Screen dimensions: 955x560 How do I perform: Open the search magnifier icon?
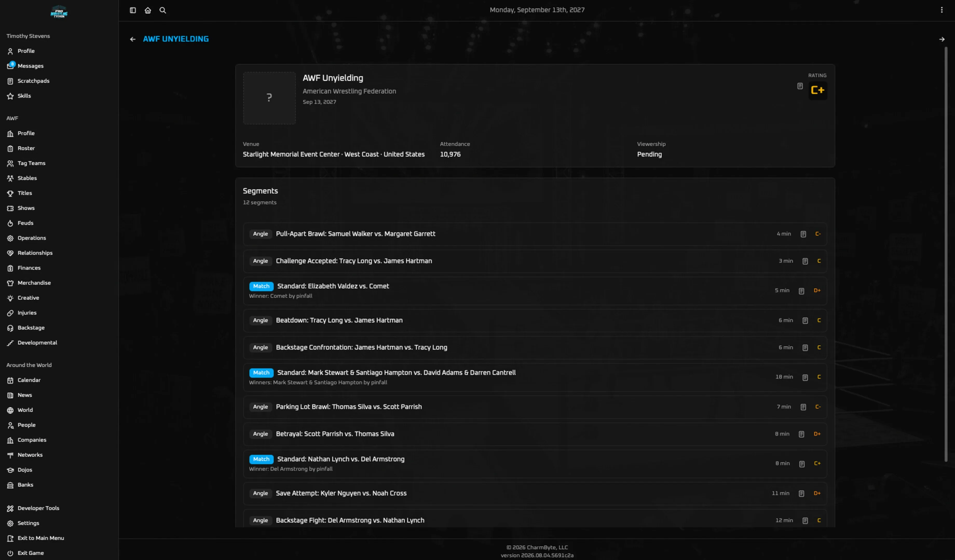click(162, 10)
